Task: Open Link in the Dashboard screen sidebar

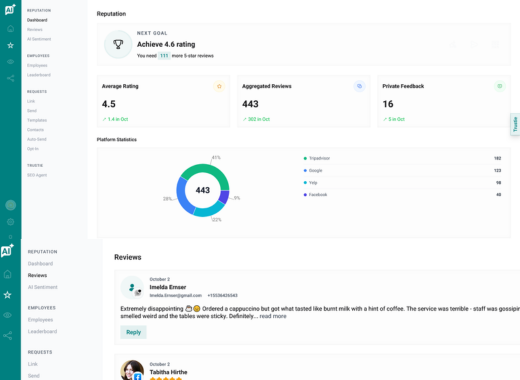Action: (x=31, y=101)
